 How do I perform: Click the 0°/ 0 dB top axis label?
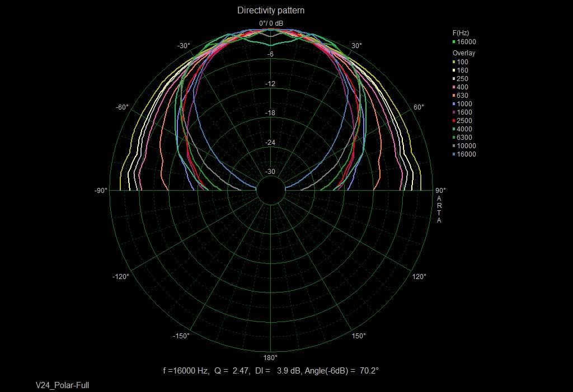(x=271, y=23)
